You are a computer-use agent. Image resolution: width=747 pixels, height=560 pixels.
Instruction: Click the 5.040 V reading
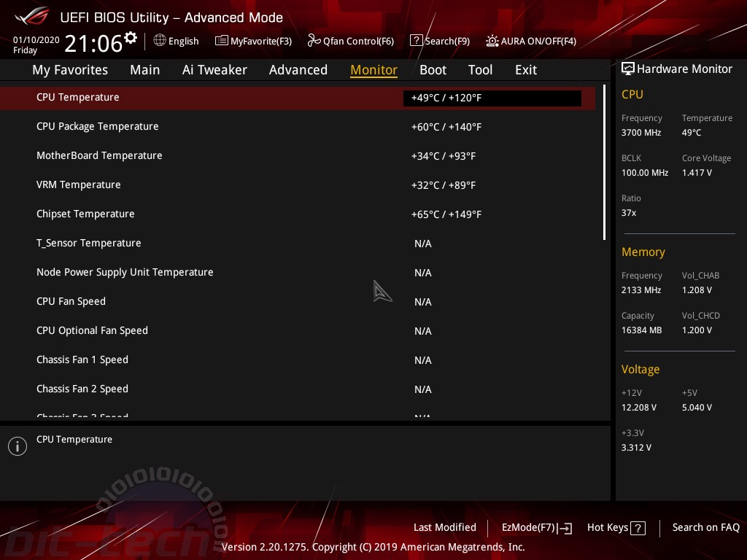click(x=697, y=408)
